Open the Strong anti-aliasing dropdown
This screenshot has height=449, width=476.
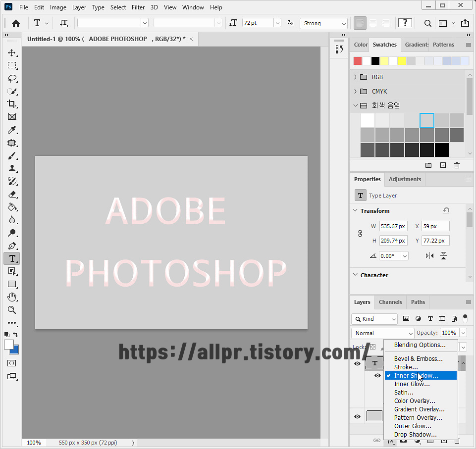pyautogui.click(x=323, y=23)
